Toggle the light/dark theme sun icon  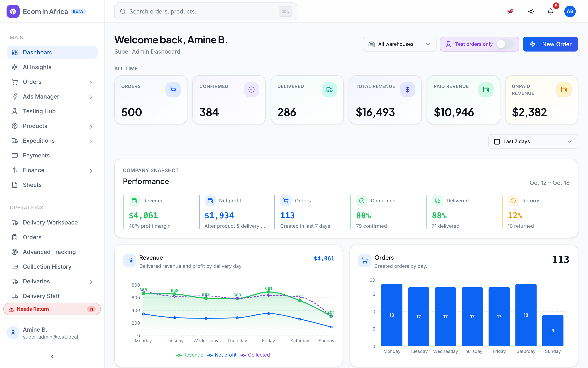coord(531,11)
